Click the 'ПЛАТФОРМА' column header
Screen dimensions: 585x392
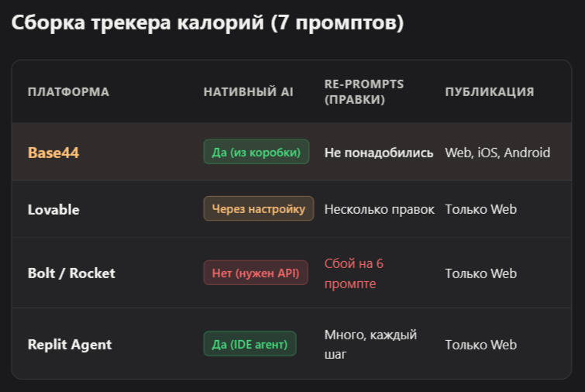point(69,91)
